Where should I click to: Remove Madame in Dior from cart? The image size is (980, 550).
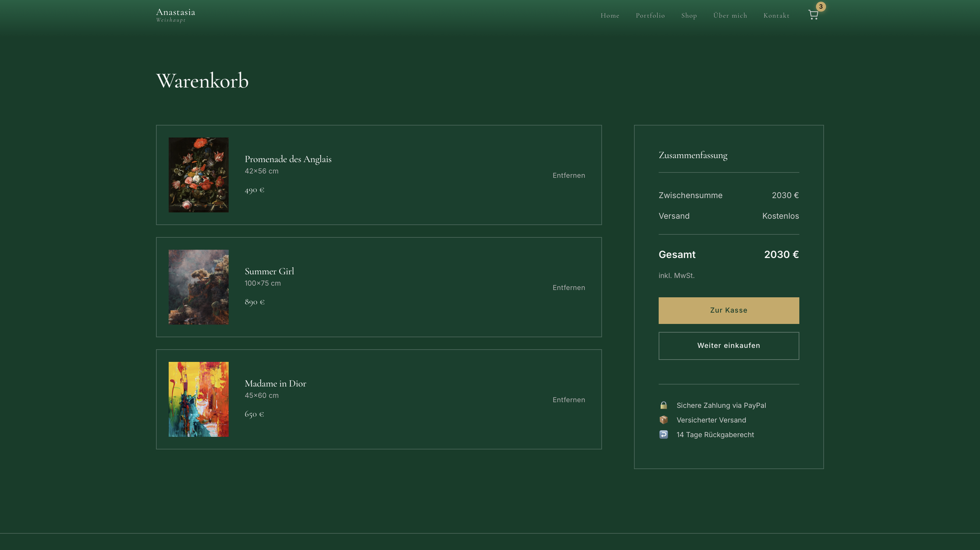(x=568, y=400)
